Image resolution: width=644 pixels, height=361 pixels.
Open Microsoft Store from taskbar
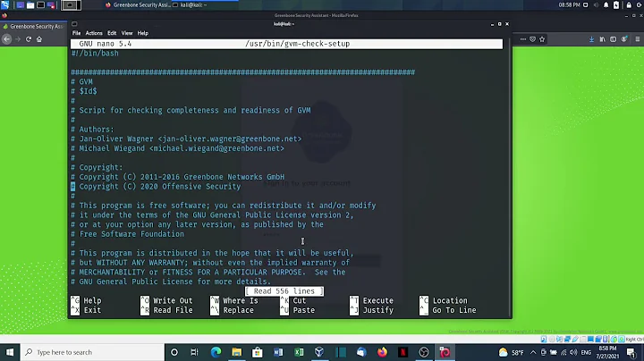coord(258,352)
